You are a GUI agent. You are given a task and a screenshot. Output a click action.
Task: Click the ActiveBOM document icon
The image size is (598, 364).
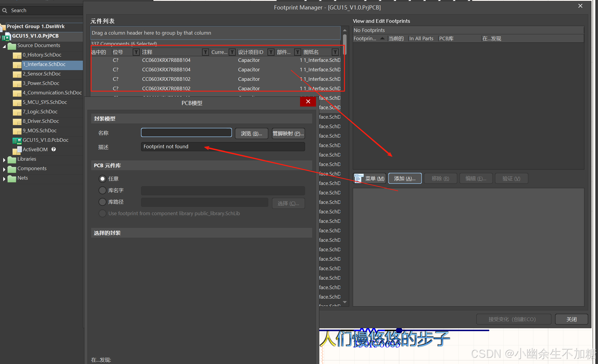point(17,150)
